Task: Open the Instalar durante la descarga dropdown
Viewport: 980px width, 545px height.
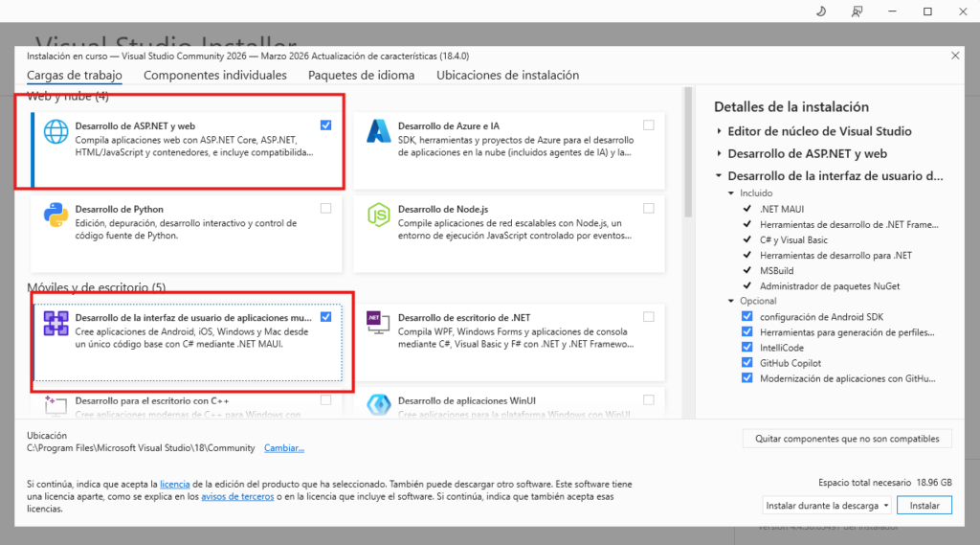Action: (x=828, y=505)
